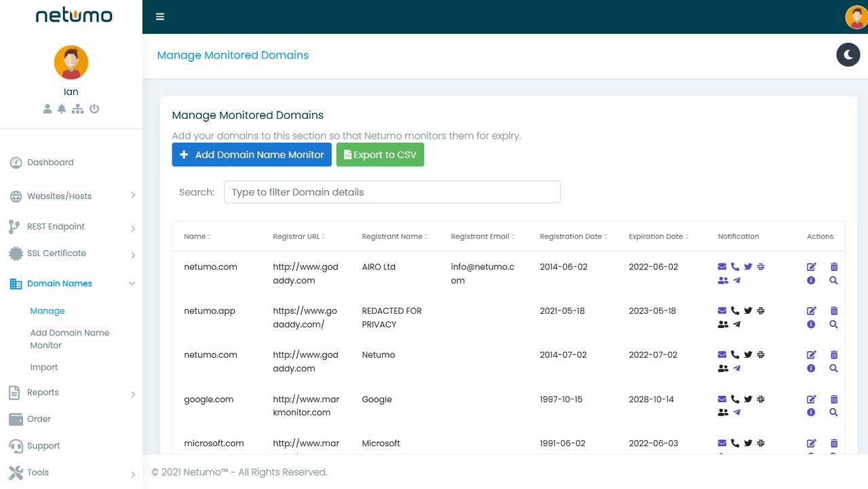Open info for google.com domain
Viewport: 868px width, 489px height.
click(x=811, y=412)
